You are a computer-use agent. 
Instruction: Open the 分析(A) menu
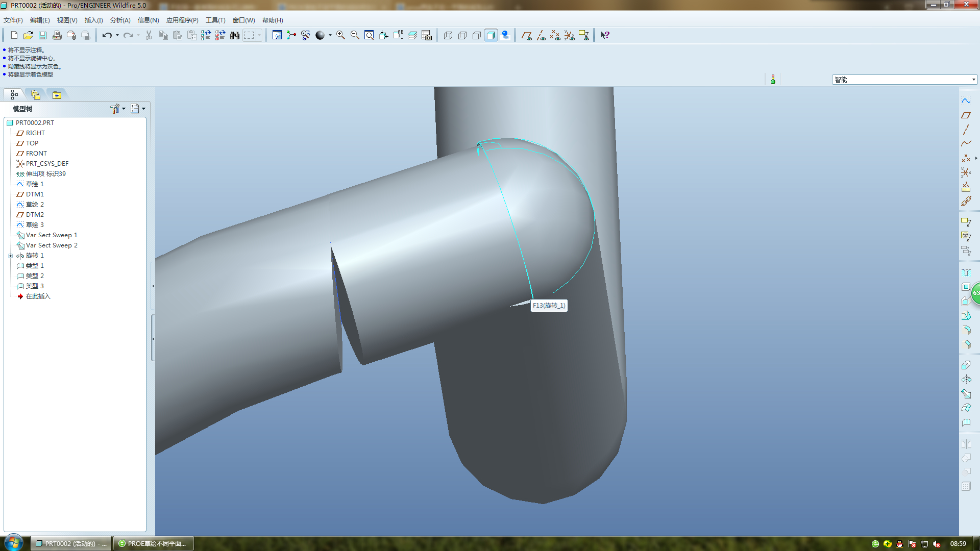click(x=120, y=20)
